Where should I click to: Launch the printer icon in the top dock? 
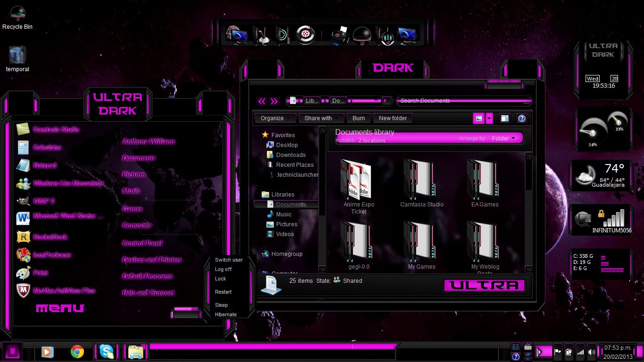pyautogui.click(x=339, y=35)
